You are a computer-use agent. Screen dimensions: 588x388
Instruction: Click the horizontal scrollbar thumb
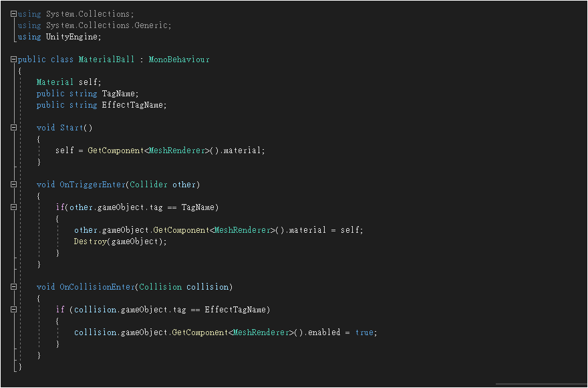tap(541, 384)
